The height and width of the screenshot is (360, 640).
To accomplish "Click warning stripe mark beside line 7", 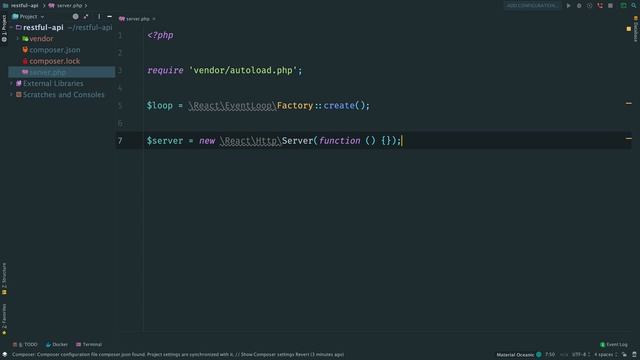I will click(x=629, y=138).
